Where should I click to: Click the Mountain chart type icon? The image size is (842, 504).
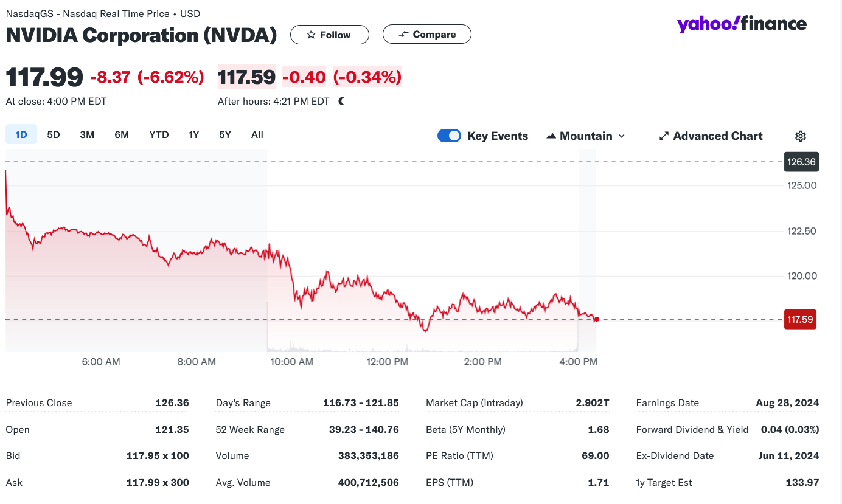coord(551,136)
